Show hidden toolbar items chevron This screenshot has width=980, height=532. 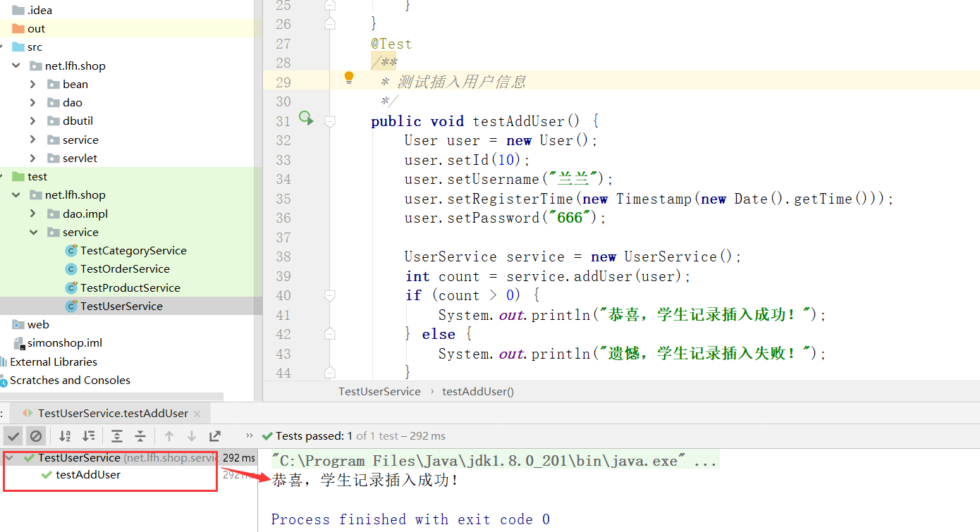(x=249, y=435)
